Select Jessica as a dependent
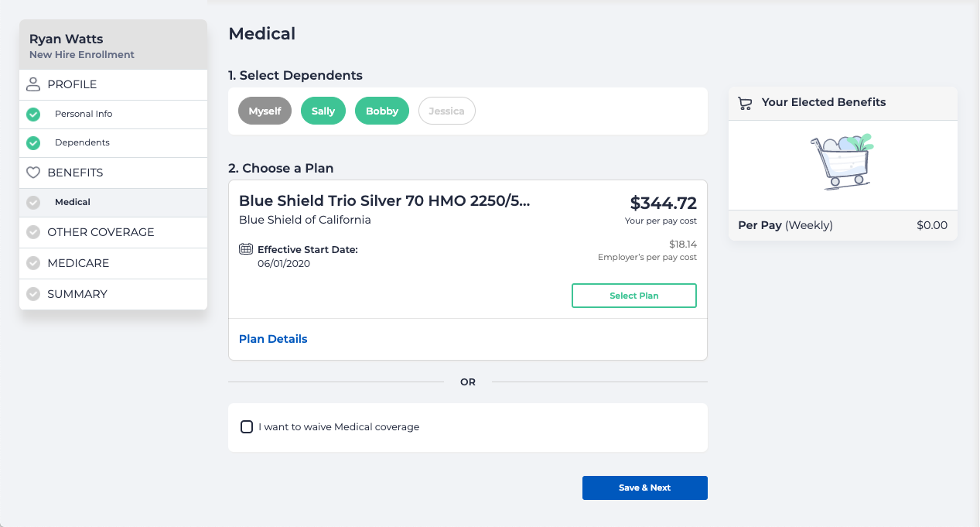Screen dimensions: 980x527 click(446, 110)
